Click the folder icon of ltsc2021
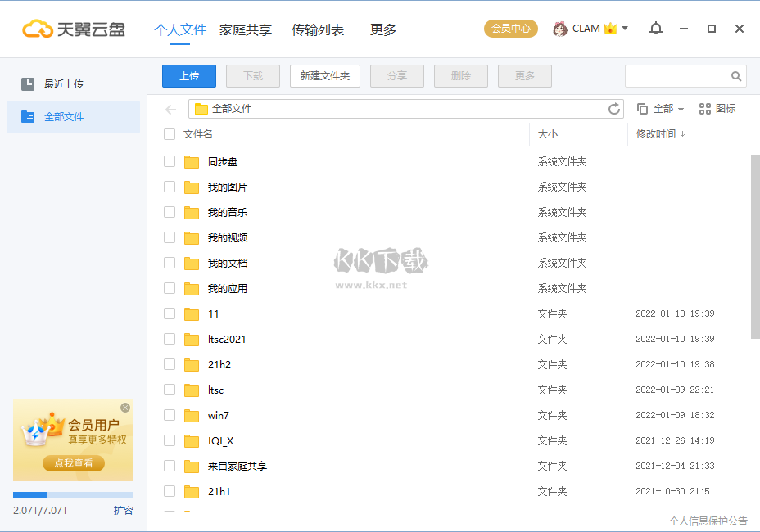 tap(192, 339)
